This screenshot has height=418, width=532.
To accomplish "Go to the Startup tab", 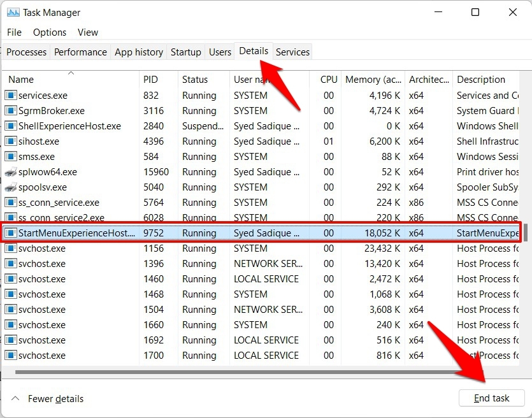I will click(185, 52).
